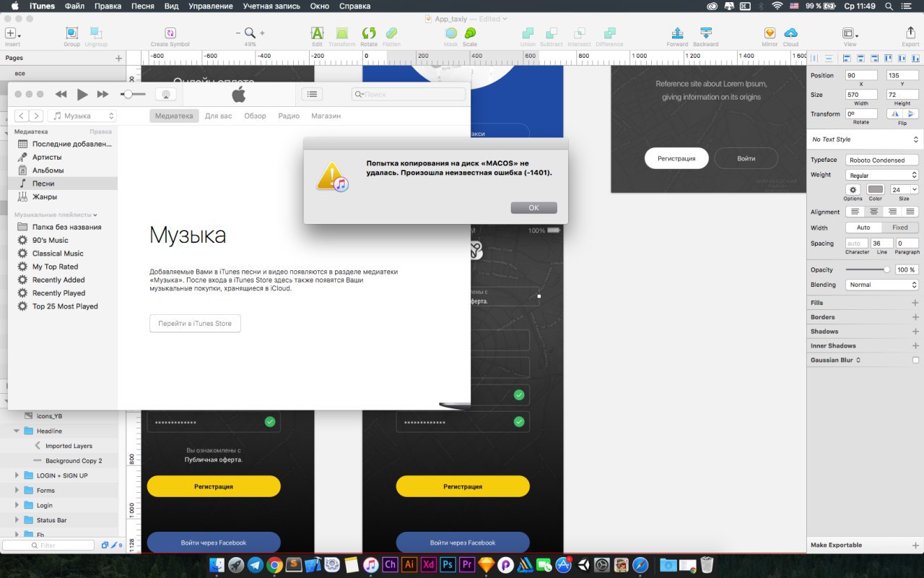Screen dimensions: 924x578
Task: Center text in Alignment row
Action: tap(873, 212)
